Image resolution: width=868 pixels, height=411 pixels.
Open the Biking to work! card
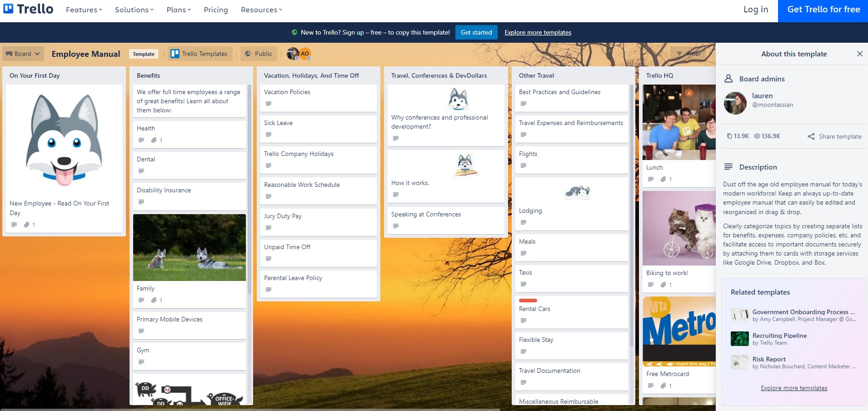[679, 241]
